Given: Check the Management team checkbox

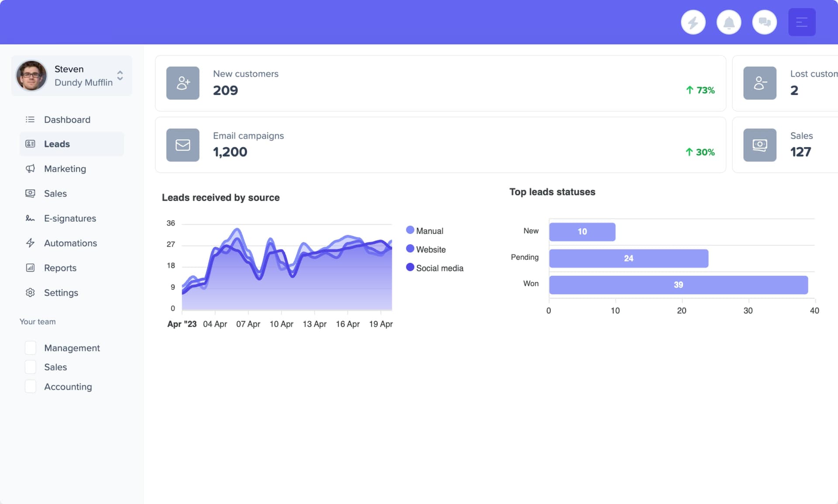Looking at the screenshot, I should click(x=31, y=348).
